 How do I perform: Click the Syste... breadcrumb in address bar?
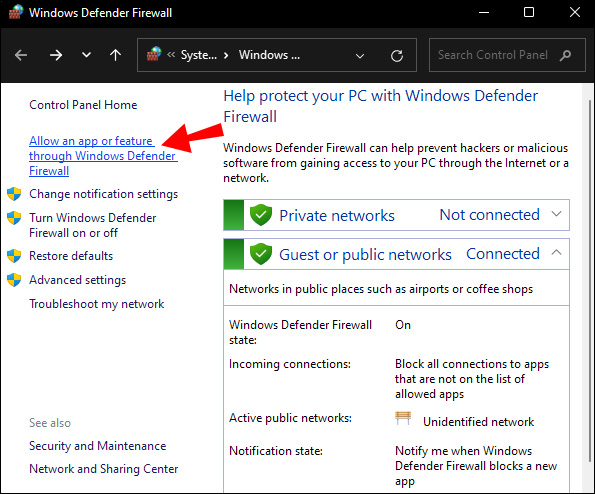click(198, 55)
